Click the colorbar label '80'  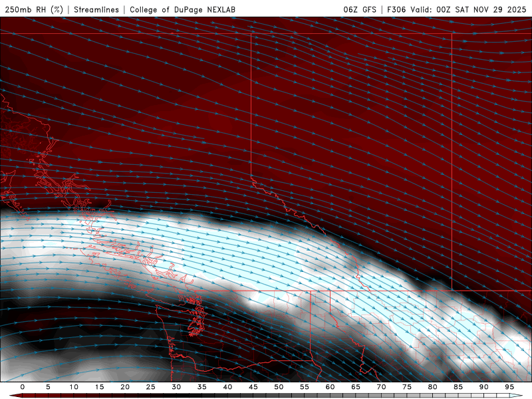(433, 387)
